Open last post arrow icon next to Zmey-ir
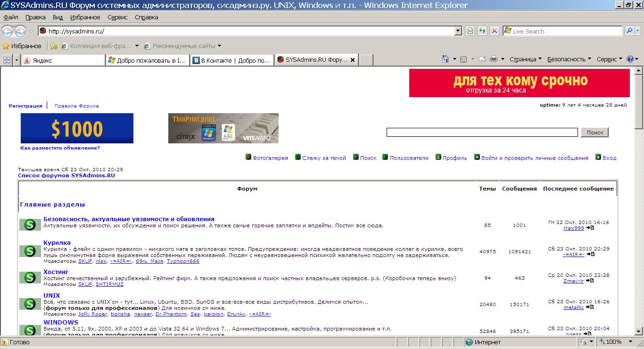The height and width of the screenshot is (349, 644). click(x=589, y=281)
